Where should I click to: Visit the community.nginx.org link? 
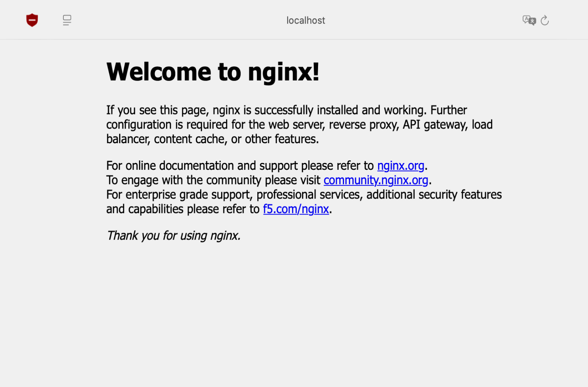point(376,180)
